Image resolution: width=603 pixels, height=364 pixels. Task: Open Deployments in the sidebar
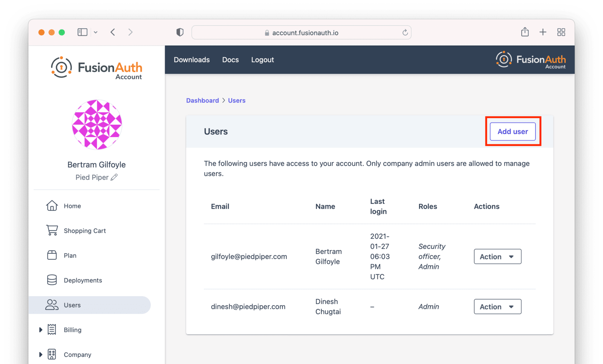point(83,280)
